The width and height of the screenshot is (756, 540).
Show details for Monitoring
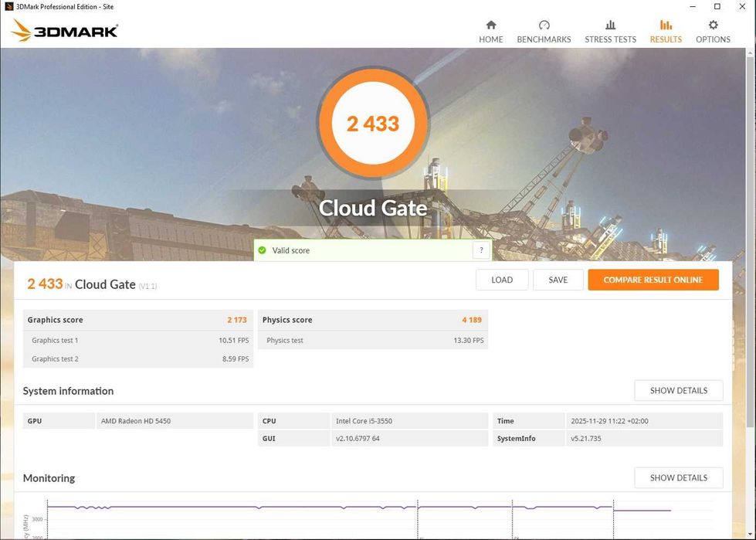pos(678,477)
